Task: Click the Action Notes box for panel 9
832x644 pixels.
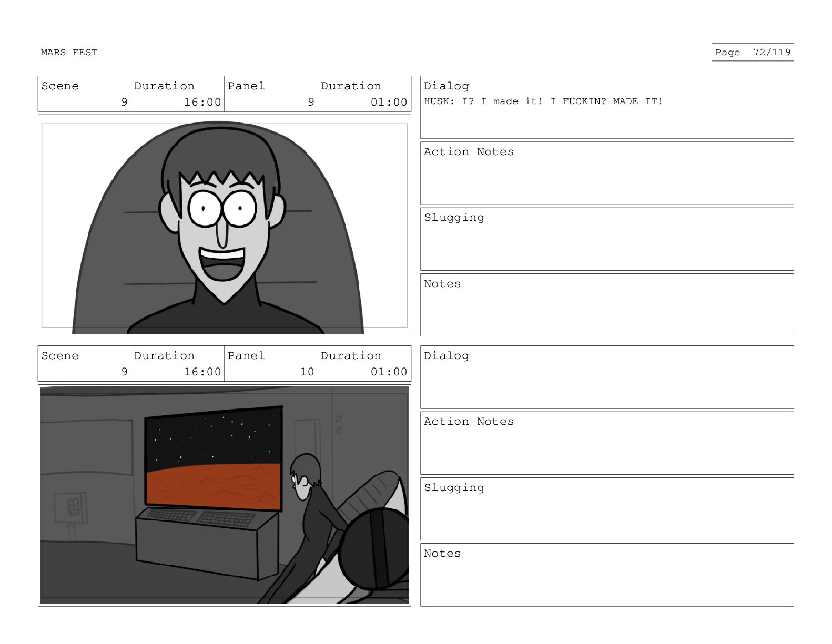Action: pyautogui.click(x=607, y=173)
